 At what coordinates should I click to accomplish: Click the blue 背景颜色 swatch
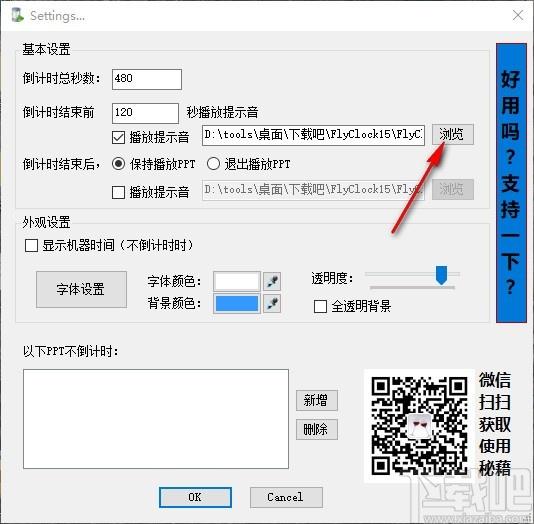coord(237,303)
